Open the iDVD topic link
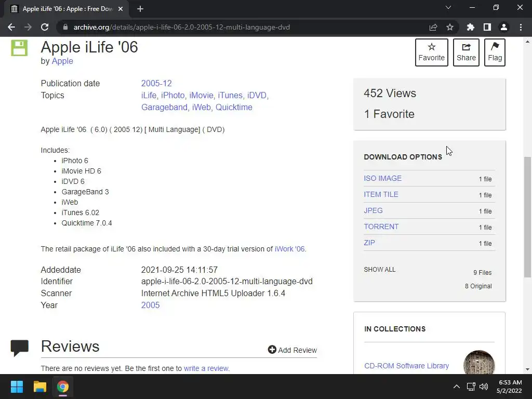 [257, 96]
